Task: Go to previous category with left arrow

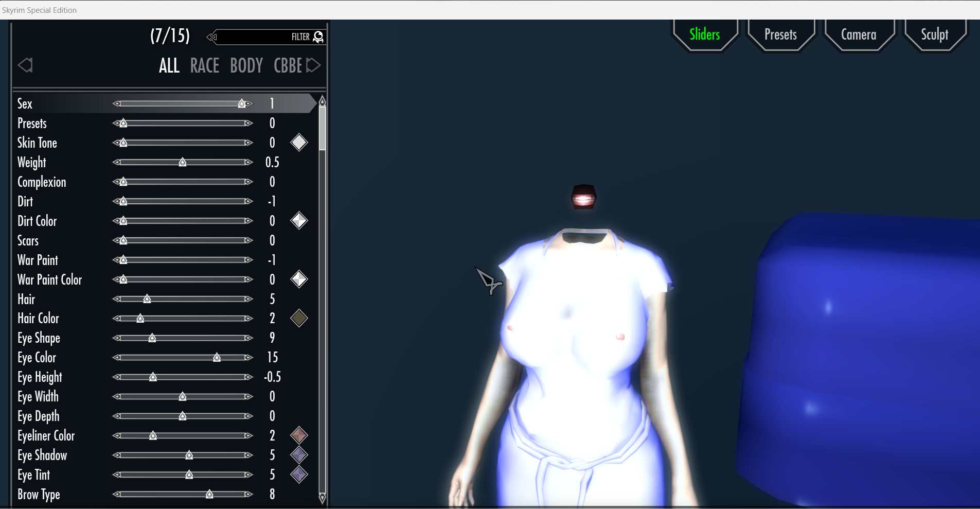Action: [x=25, y=65]
